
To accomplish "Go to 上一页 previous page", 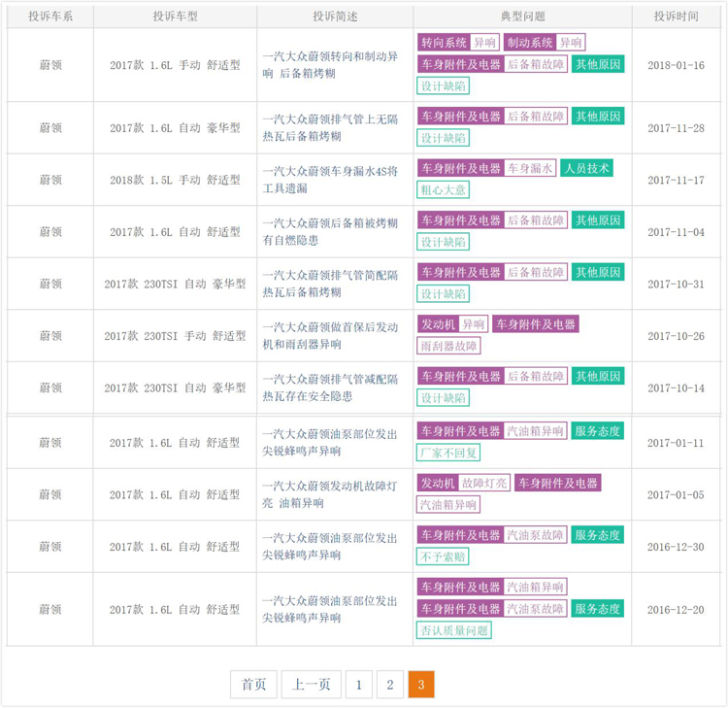I will (x=311, y=684).
